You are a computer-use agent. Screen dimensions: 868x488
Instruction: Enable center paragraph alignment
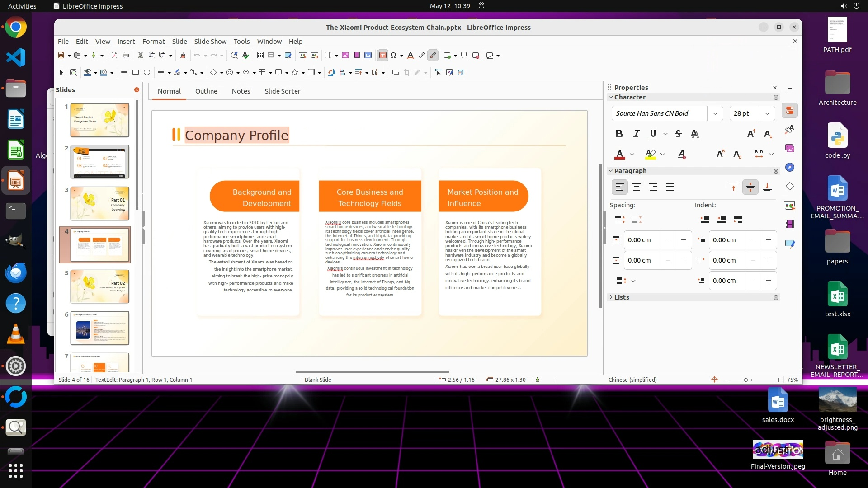(637, 187)
